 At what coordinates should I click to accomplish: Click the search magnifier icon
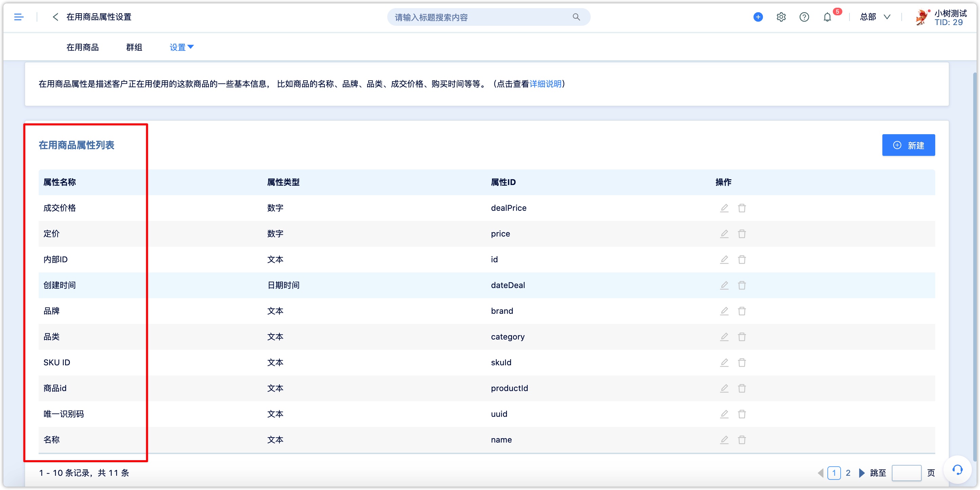[x=576, y=17]
